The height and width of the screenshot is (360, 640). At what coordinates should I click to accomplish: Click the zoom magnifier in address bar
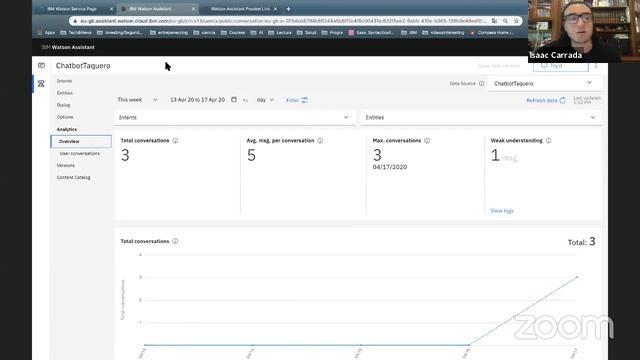click(x=505, y=21)
